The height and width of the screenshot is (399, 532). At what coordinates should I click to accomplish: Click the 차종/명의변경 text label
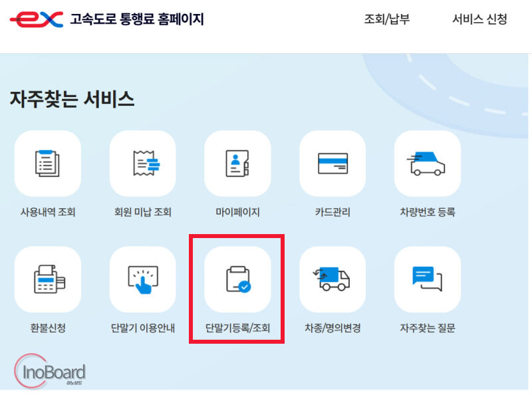[332, 328]
